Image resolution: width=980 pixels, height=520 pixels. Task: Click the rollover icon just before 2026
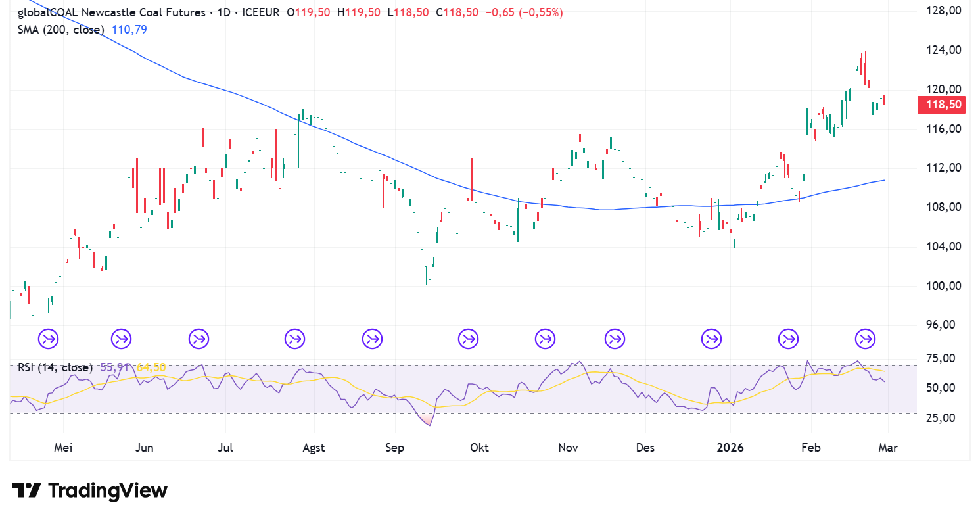[711, 339]
